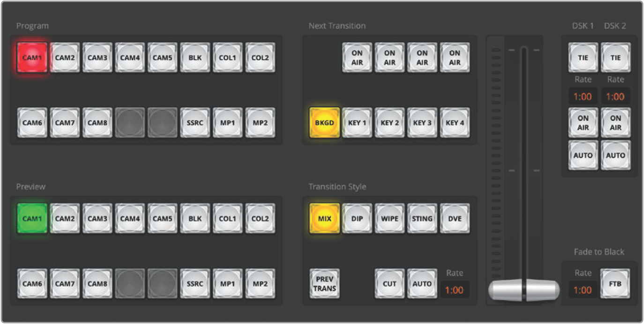Select the DVE transition style
The height and width of the screenshot is (324, 644).
pyautogui.click(x=455, y=219)
